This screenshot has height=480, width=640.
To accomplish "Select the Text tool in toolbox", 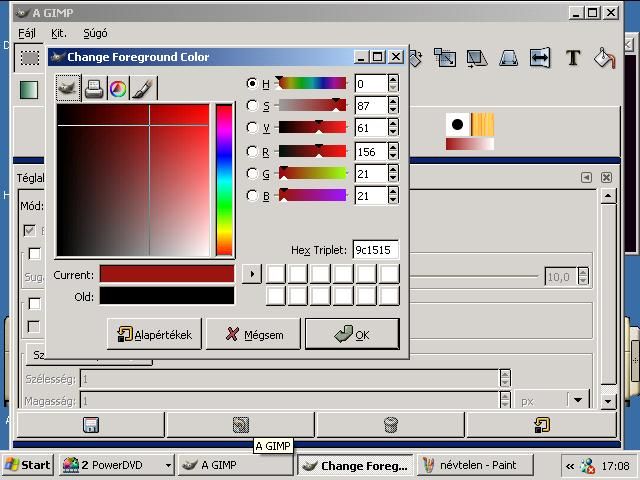I will click(573, 58).
